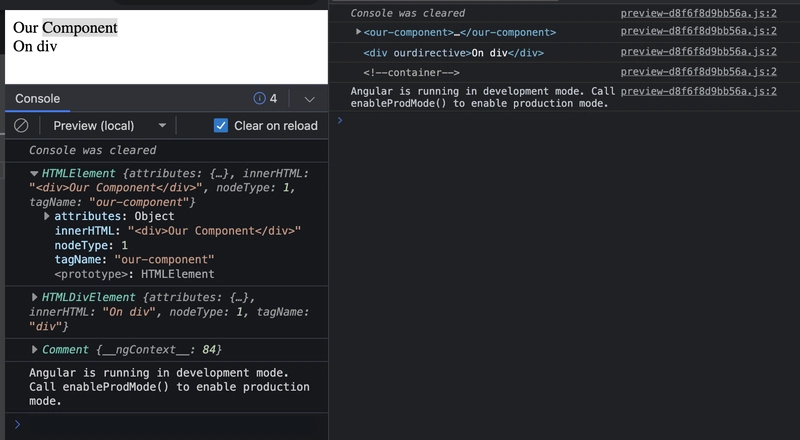800x440 pixels.
Task: Open source link beside Console was cleared
Action: [698, 13]
